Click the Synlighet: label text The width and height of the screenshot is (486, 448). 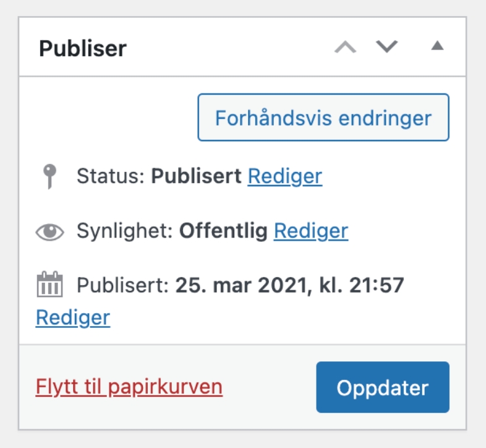coord(125,231)
